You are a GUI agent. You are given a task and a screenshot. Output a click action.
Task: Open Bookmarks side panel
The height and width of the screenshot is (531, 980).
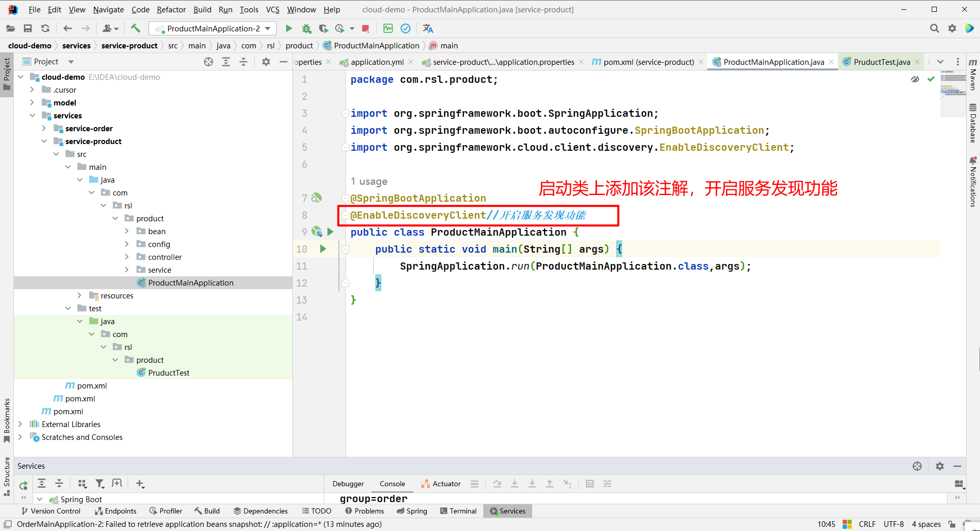[7, 421]
